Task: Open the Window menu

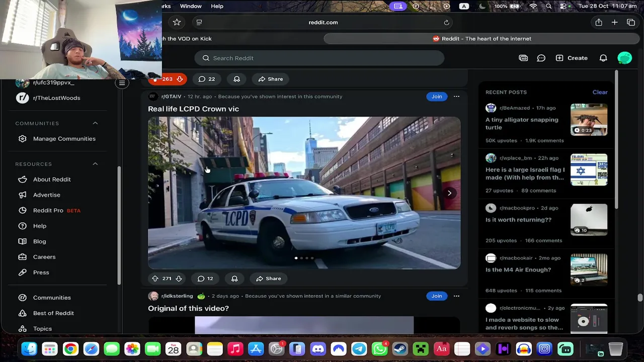Action: [191, 6]
